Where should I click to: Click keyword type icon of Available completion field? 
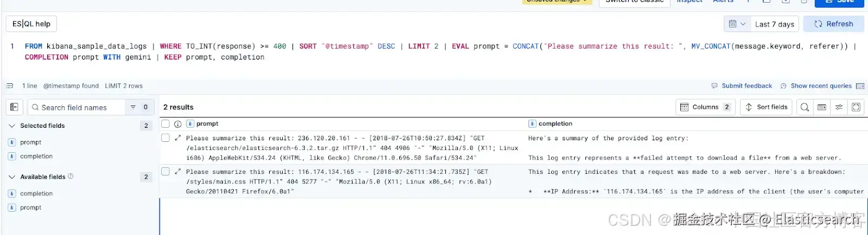click(12, 194)
